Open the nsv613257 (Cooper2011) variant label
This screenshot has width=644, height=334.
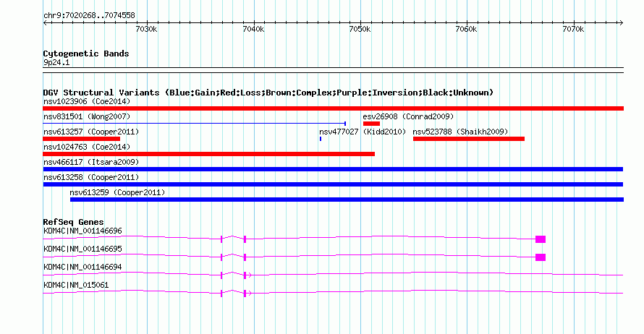(91, 132)
